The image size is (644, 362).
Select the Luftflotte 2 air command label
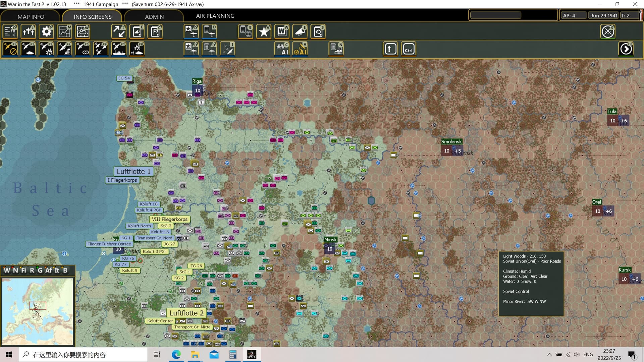click(x=186, y=313)
